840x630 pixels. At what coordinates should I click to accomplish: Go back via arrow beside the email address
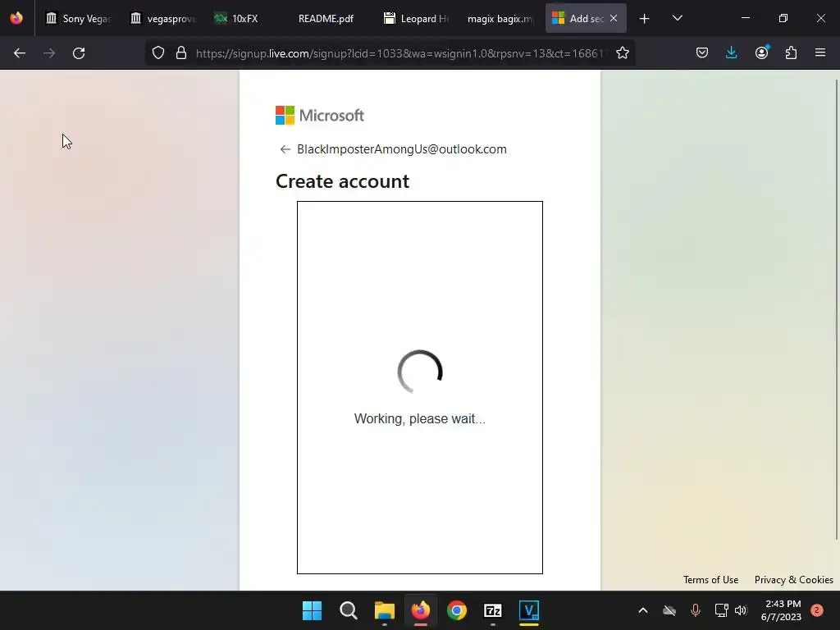point(285,149)
